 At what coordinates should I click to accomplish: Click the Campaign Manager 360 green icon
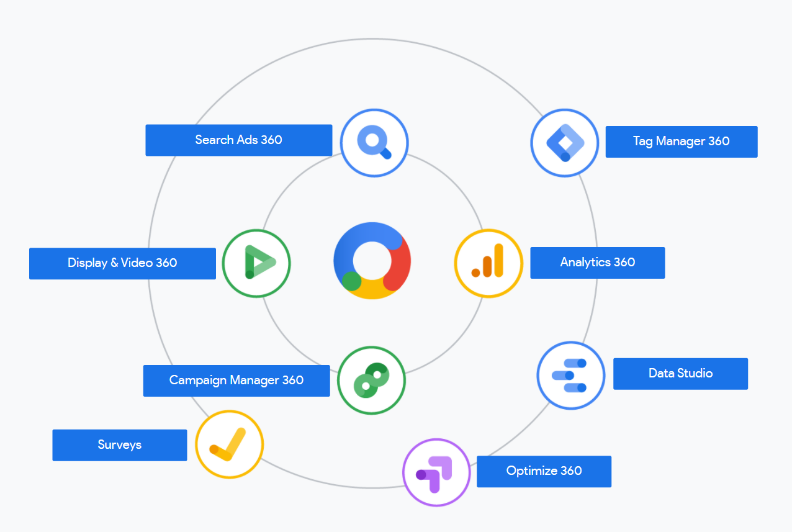click(371, 380)
